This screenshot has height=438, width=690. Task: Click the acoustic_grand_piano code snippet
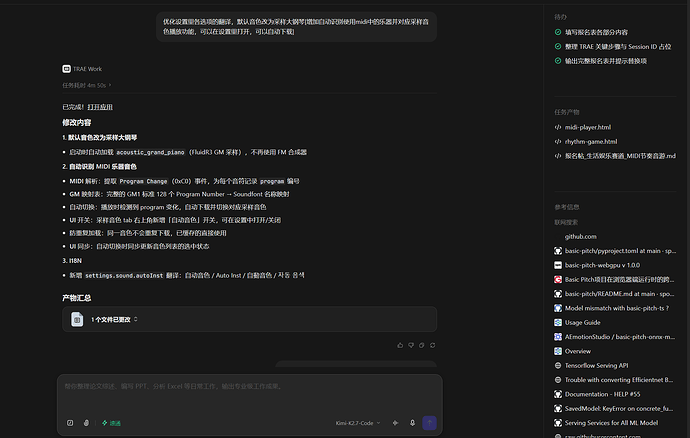click(x=150, y=152)
